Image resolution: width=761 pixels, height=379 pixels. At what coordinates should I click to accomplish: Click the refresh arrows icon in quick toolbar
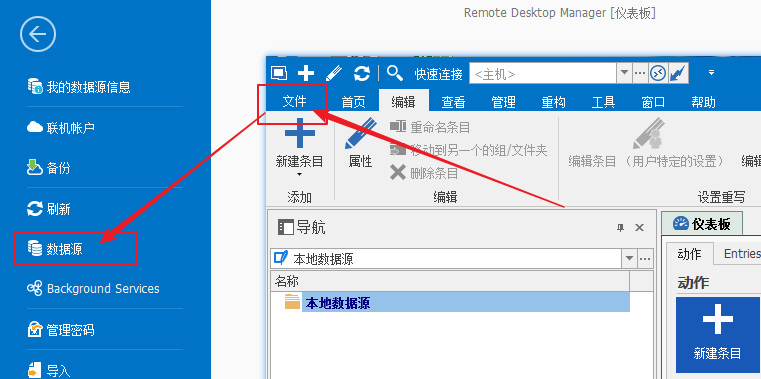coord(362,73)
